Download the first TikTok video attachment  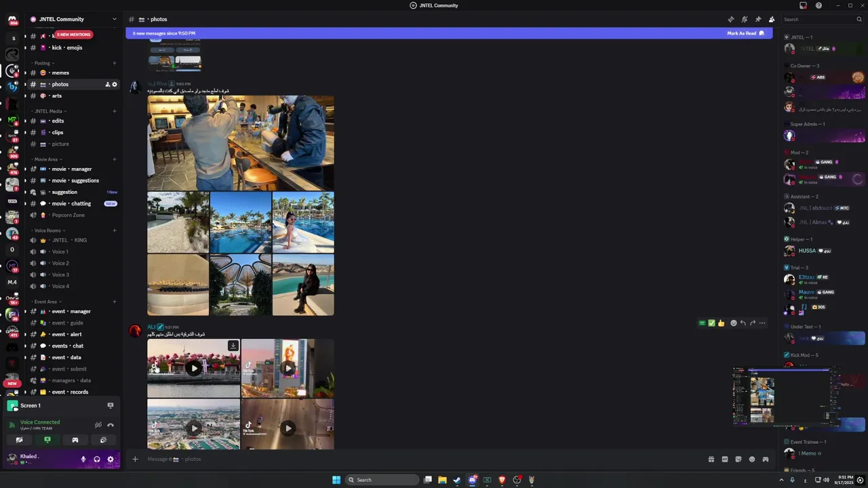[233, 346]
